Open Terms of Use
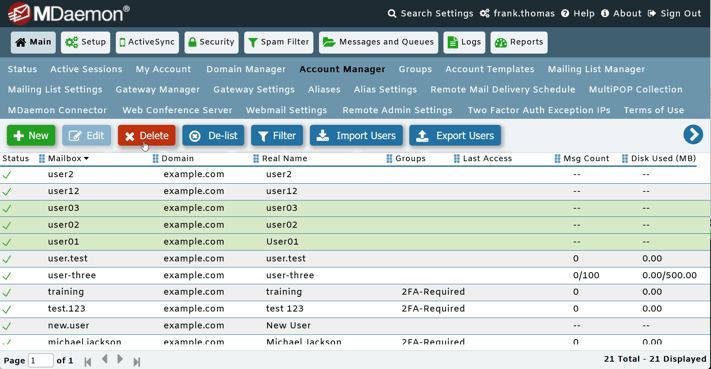The height and width of the screenshot is (369, 711). click(654, 110)
